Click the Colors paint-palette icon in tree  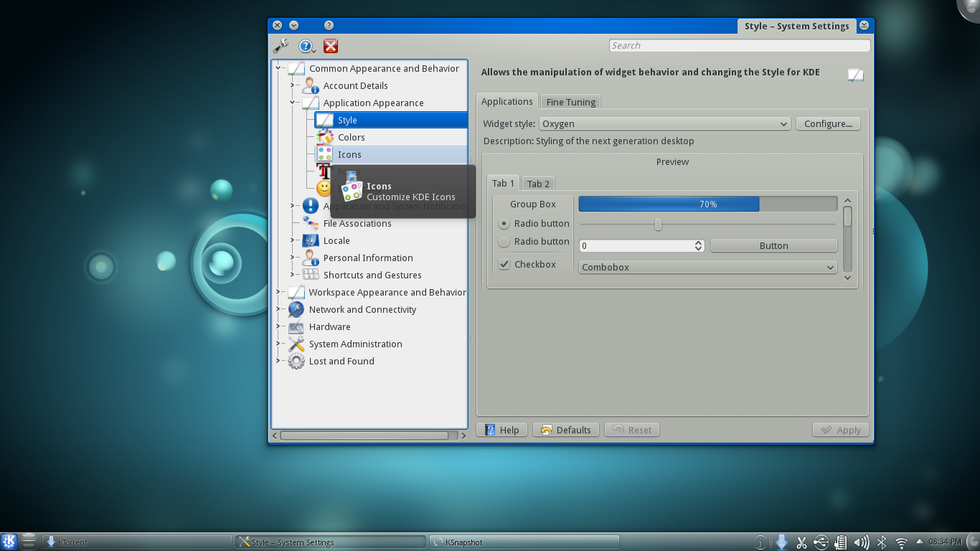pyautogui.click(x=325, y=137)
